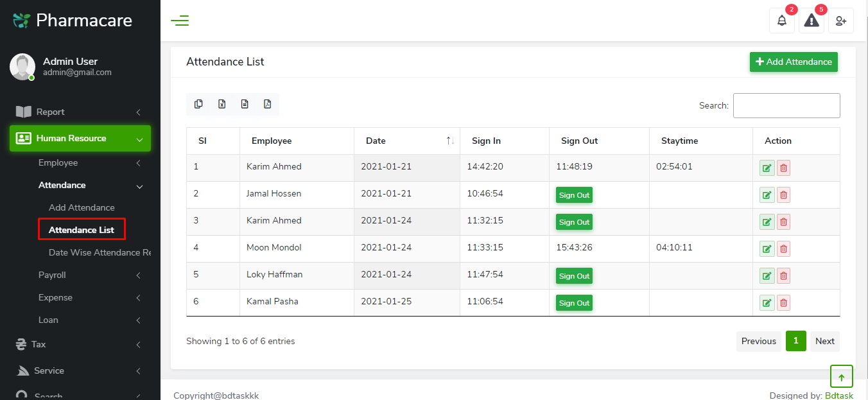Toggle the sidebar with hamburger menu

180,21
